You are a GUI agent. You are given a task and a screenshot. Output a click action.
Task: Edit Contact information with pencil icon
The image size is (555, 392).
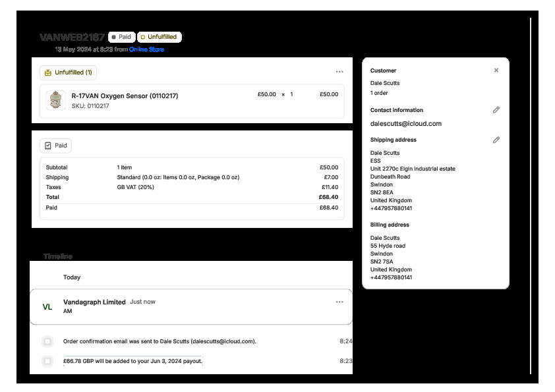pos(496,110)
